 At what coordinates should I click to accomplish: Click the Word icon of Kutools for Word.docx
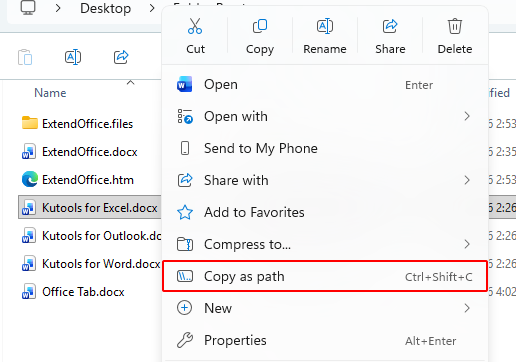(29, 263)
